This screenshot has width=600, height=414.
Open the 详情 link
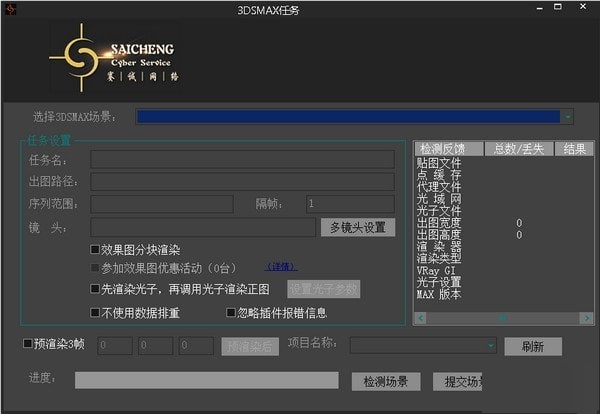click(281, 267)
